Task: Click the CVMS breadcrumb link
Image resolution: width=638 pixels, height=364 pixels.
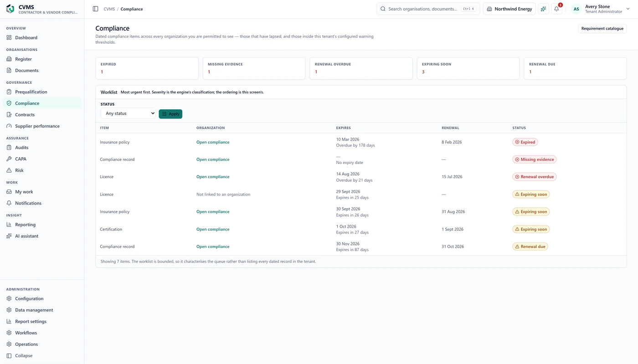Action: click(x=109, y=9)
